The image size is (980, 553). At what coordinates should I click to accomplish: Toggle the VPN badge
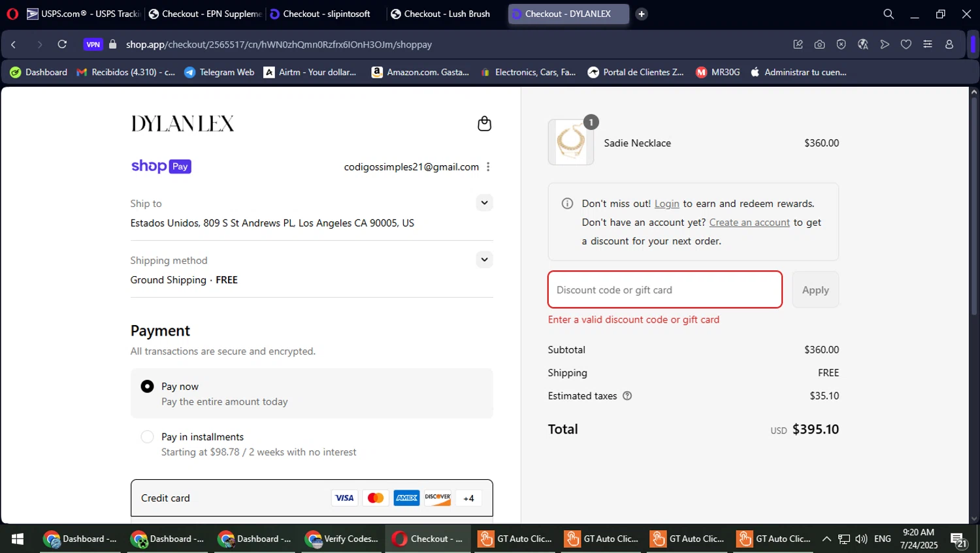coord(93,44)
